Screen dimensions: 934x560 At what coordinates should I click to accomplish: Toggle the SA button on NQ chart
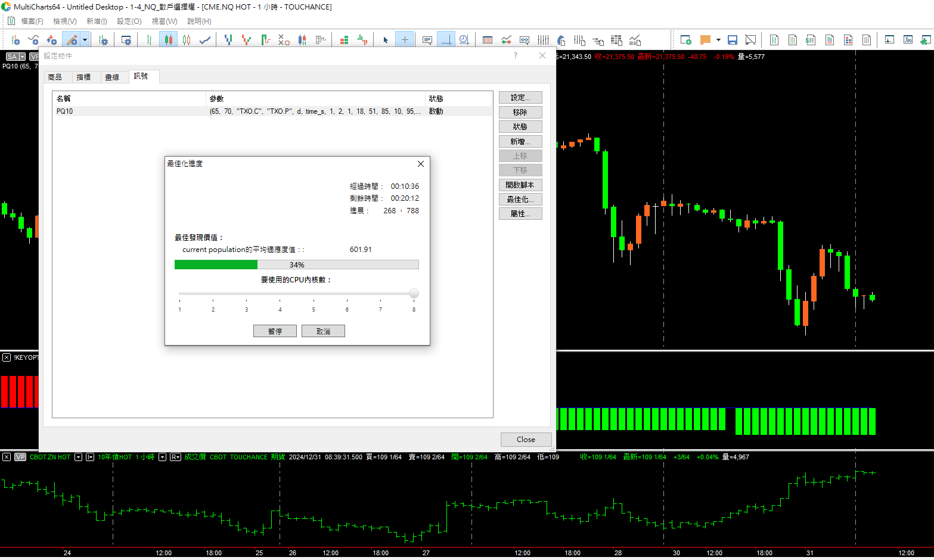pos(12,57)
